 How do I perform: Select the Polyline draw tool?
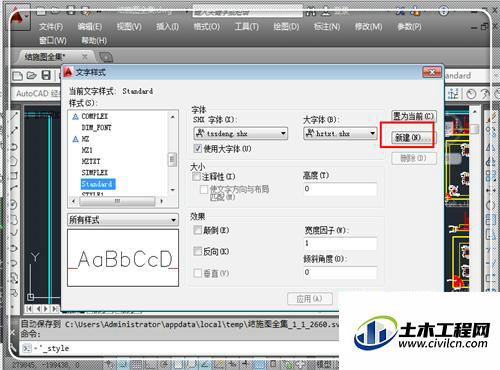coord(14,147)
